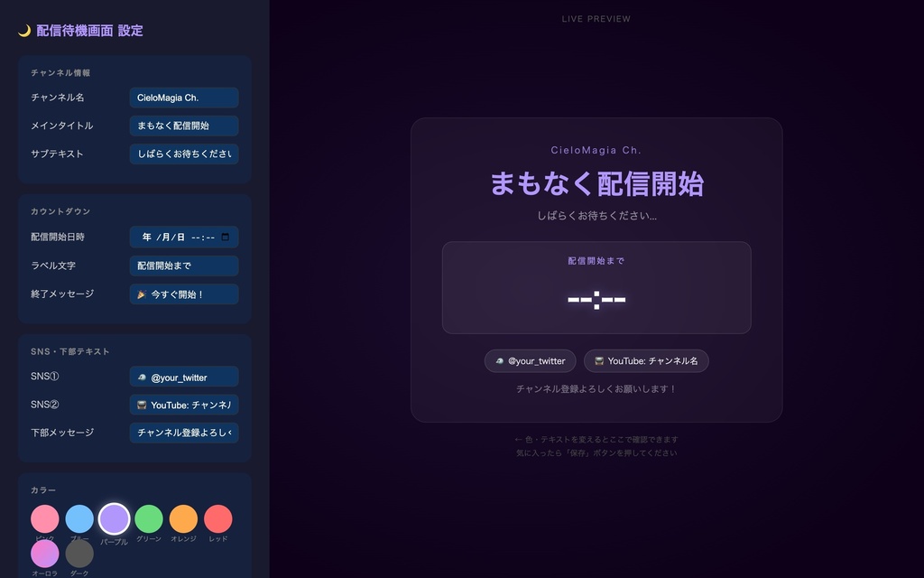Click the Twitter icon inside the preview badge
The image size is (924, 578).
[499, 360]
